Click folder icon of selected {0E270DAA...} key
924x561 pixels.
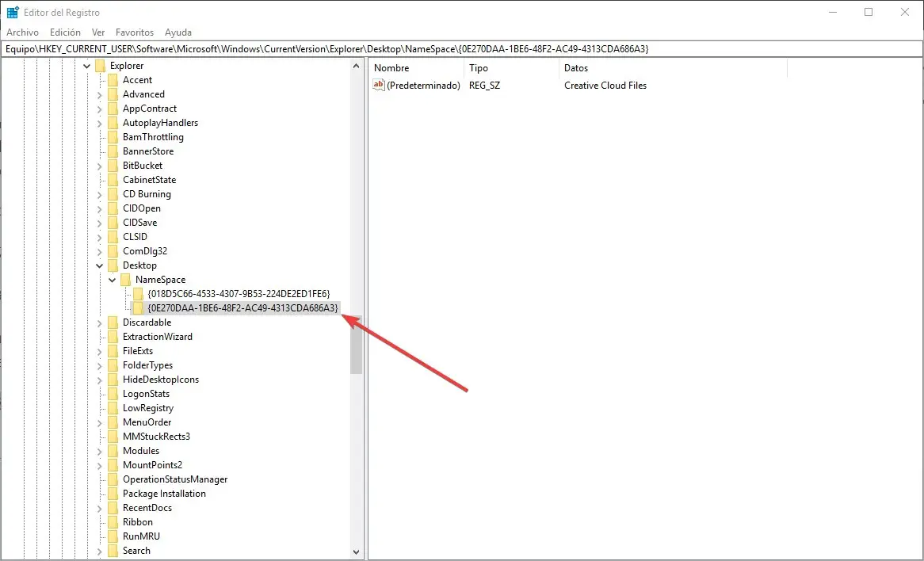pos(138,308)
